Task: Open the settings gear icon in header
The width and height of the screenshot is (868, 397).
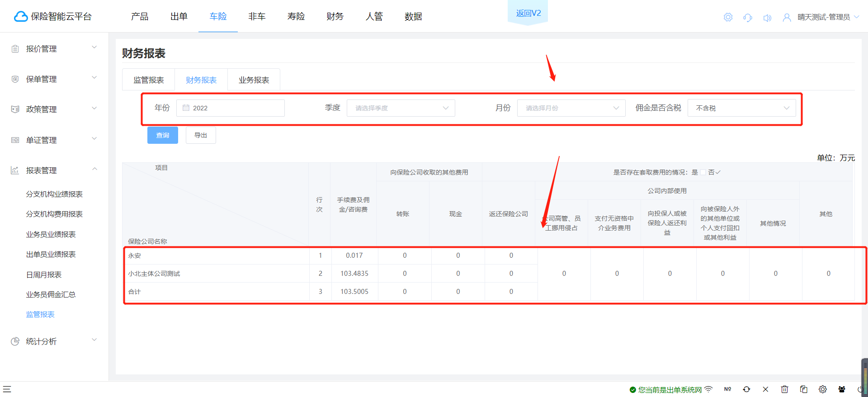Action: pyautogui.click(x=728, y=17)
